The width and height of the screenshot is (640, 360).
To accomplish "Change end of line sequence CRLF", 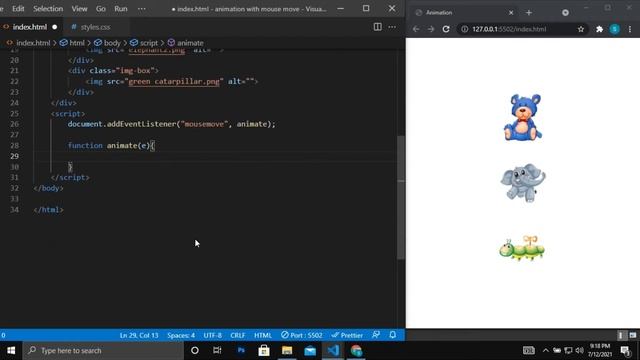I will click(238, 336).
